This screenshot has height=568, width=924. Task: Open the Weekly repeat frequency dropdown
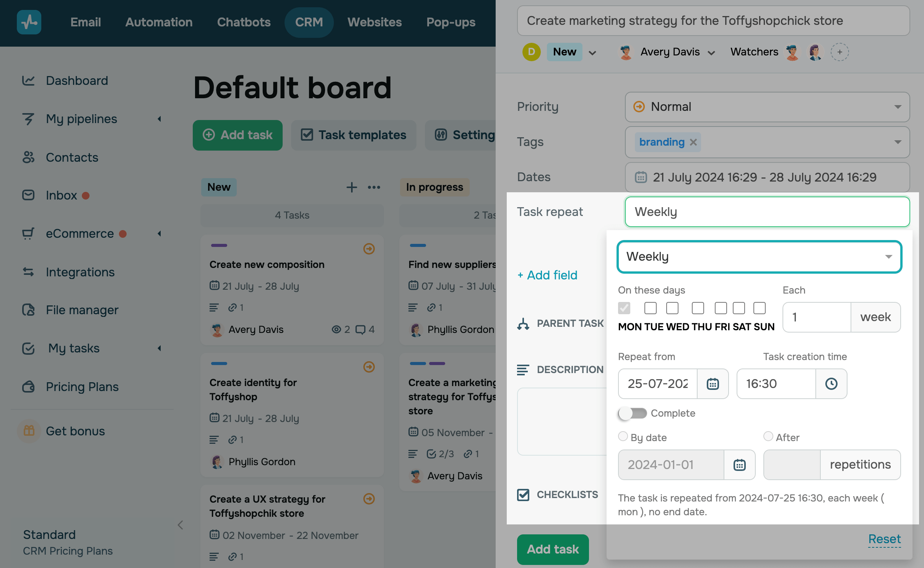tap(759, 257)
